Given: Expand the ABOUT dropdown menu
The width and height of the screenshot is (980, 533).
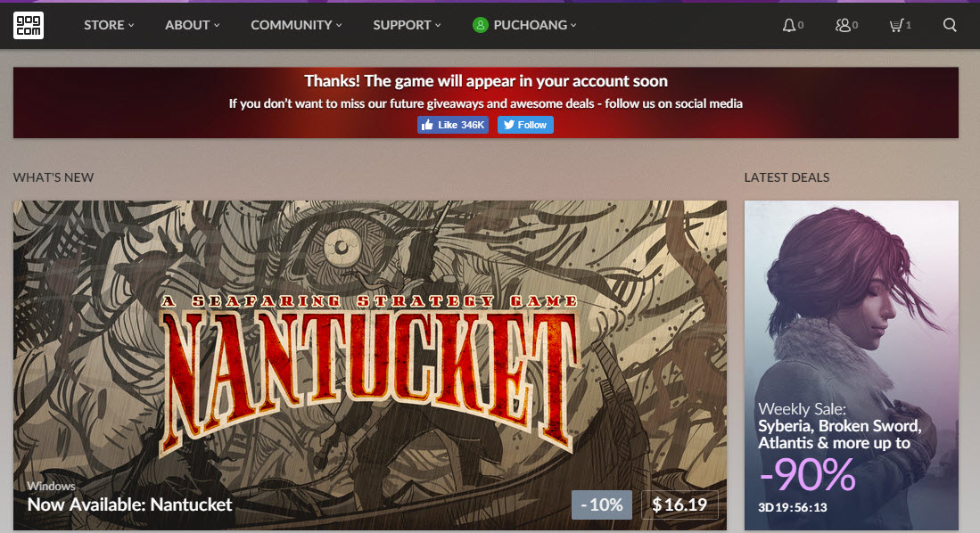Looking at the screenshot, I should click(193, 25).
